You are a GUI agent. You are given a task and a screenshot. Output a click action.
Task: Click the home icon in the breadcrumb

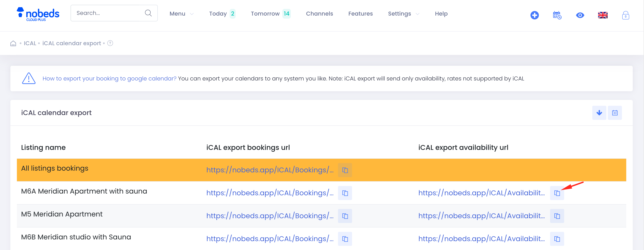[x=13, y=43]
